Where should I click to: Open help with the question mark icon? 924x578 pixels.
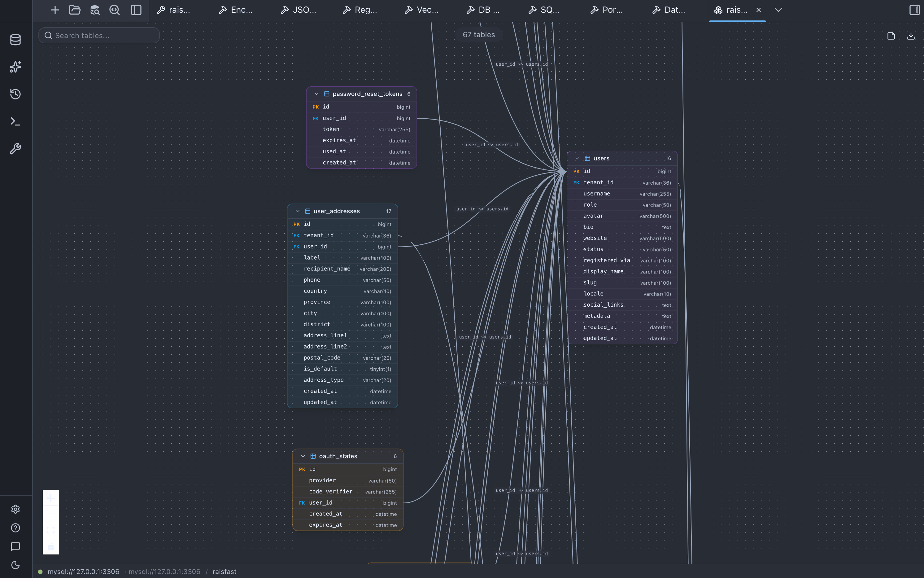click(15, 528)
